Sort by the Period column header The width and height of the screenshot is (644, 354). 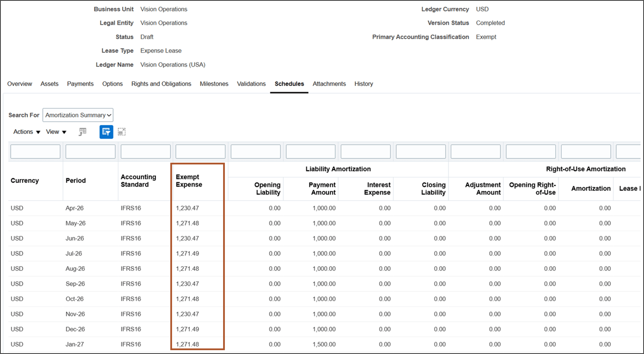[75, 181]
